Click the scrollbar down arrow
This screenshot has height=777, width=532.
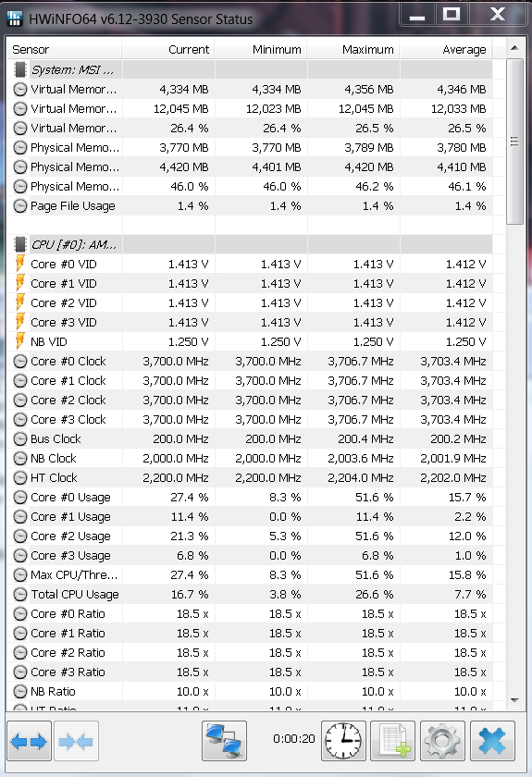pos(514,700)
